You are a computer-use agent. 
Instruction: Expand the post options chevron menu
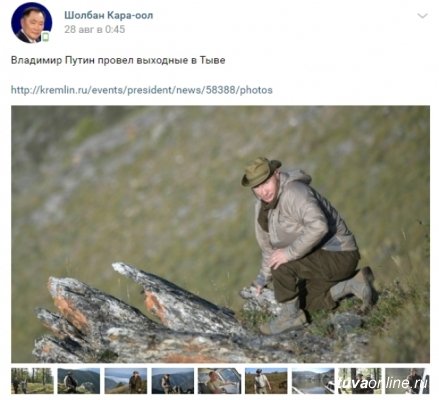pyautogui.click(x=422, y=16)
